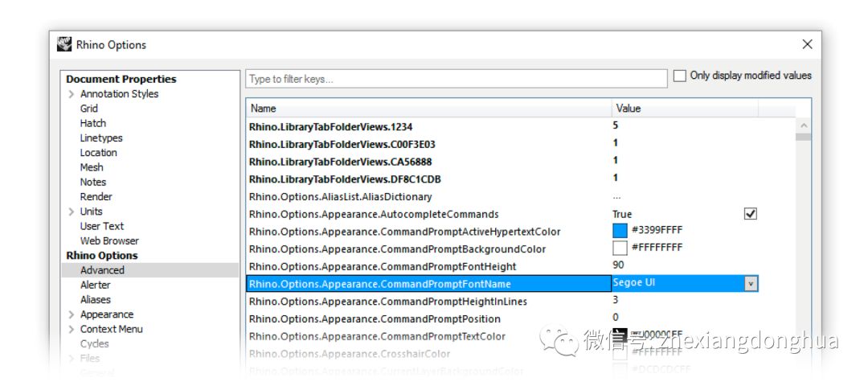
Task: Click the Rhino Options tree heading
Action: point(102,256)
